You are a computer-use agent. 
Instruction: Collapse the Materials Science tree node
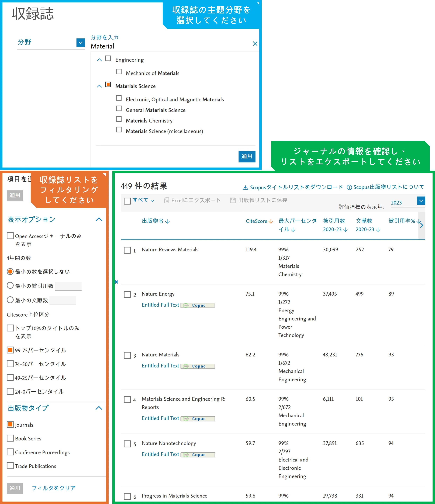tap(99, 86)
